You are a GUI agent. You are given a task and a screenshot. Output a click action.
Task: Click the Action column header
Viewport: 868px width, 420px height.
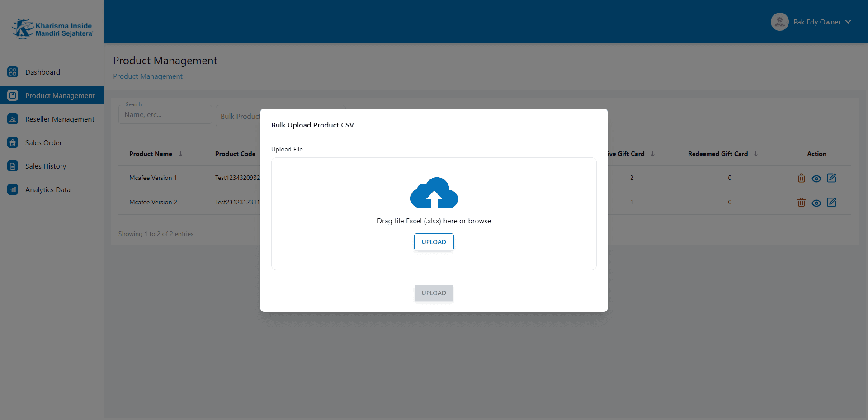[x=816, y=154]
